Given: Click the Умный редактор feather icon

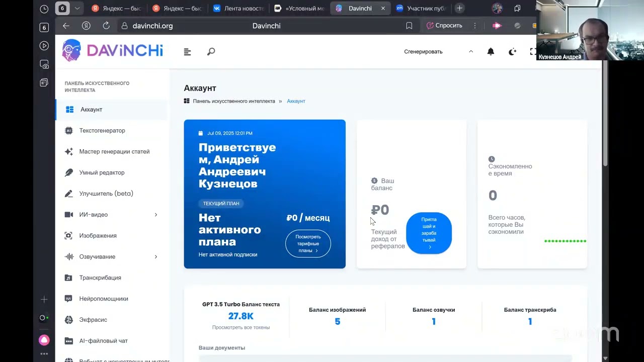Looking at the screenshot, I should point(69,172).
